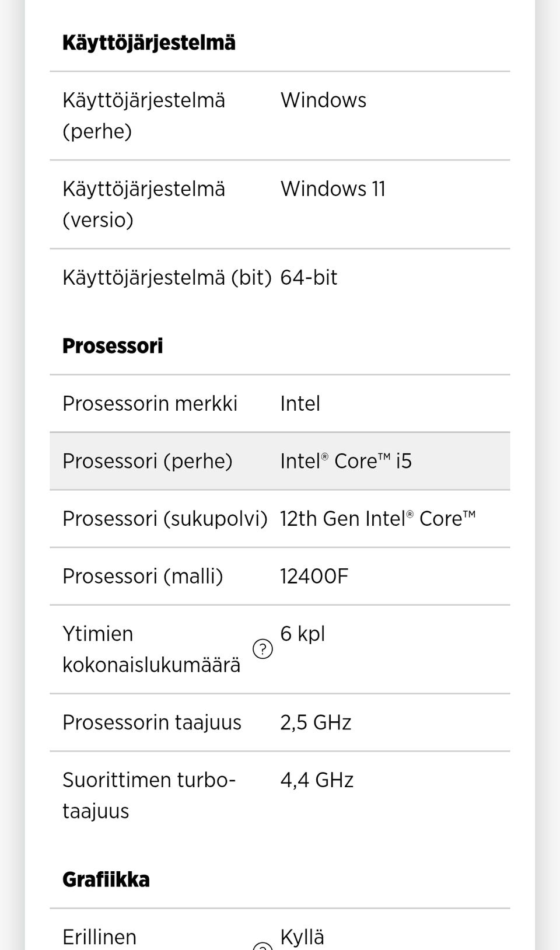Image resolution: width=560 pixels, height=950 pixels.
Task: Tap the help icon beside Erillinen
Action: [262, 946]
